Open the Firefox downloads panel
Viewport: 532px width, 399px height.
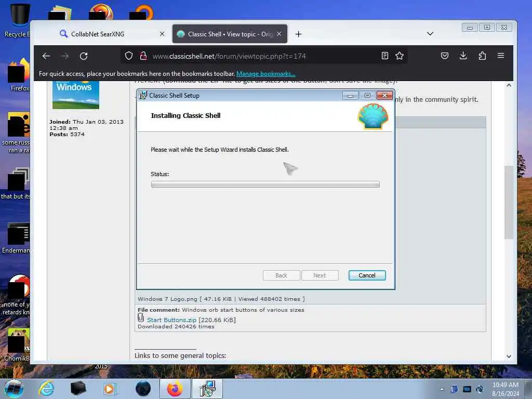(463, 56)
